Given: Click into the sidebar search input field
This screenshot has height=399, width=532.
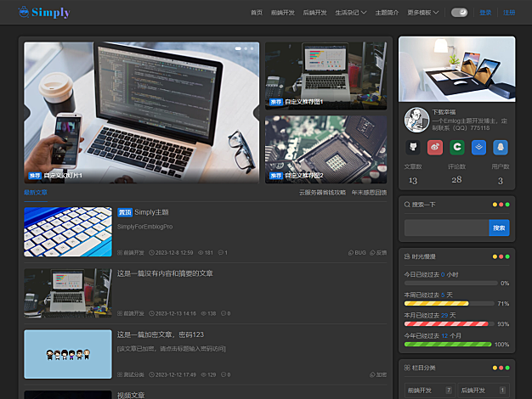Looking at the screenshot, I should 446,228.
